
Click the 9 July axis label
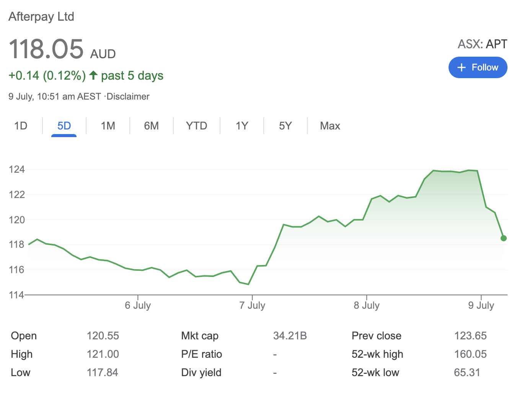pos(481,305)
